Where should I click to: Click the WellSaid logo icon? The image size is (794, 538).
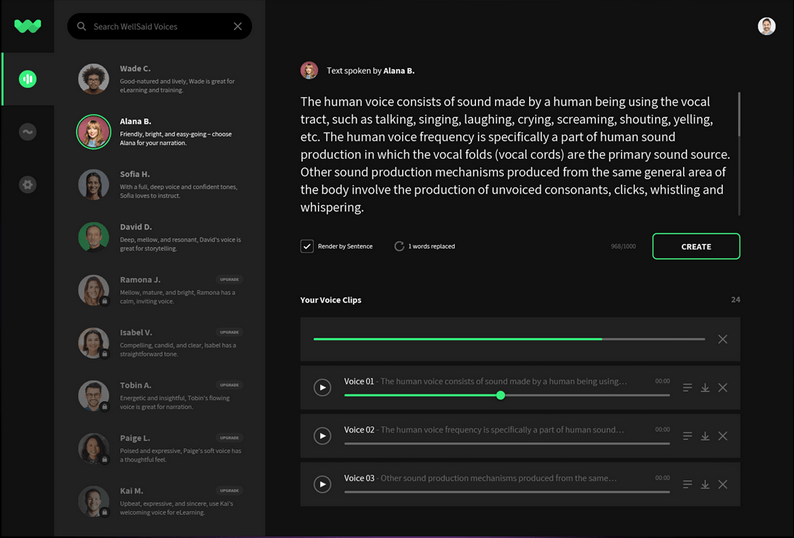tap(27, 25)
